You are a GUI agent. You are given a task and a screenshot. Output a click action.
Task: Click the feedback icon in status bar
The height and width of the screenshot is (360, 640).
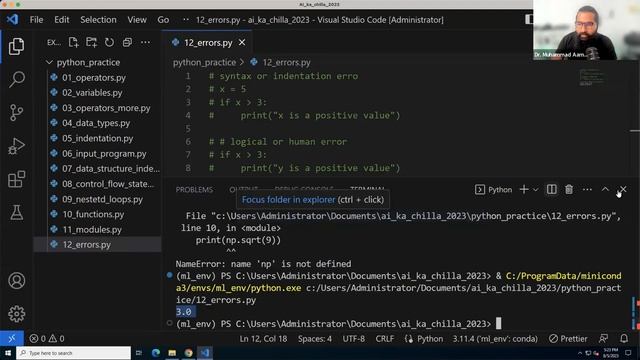(x=603, y=338)
